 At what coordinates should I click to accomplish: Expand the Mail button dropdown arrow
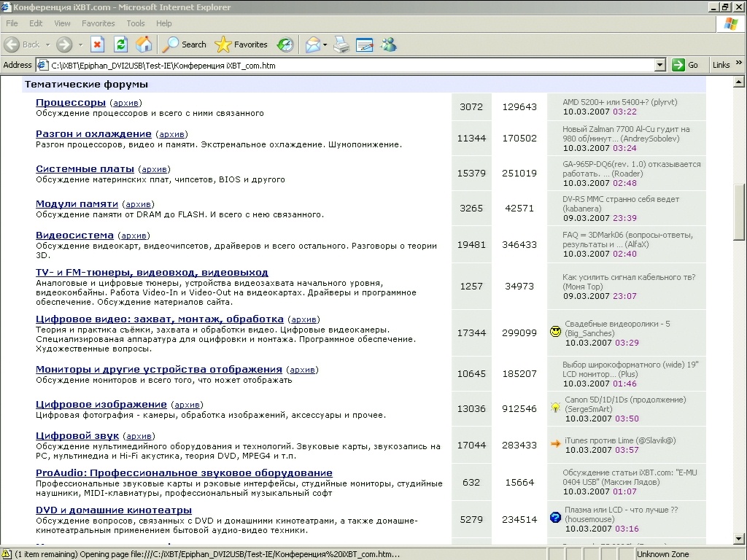point(325,44)
